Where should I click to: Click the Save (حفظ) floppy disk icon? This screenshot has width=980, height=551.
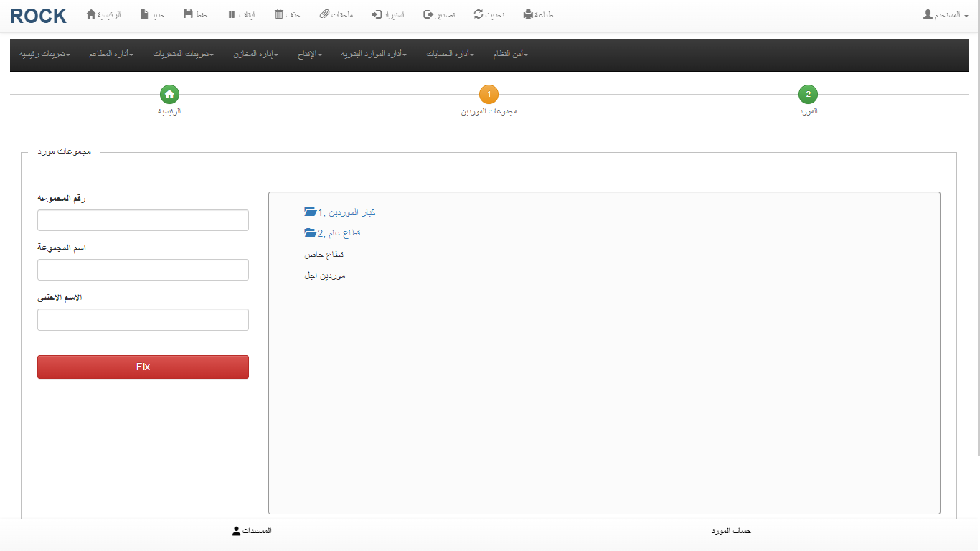tap(188, 14)
